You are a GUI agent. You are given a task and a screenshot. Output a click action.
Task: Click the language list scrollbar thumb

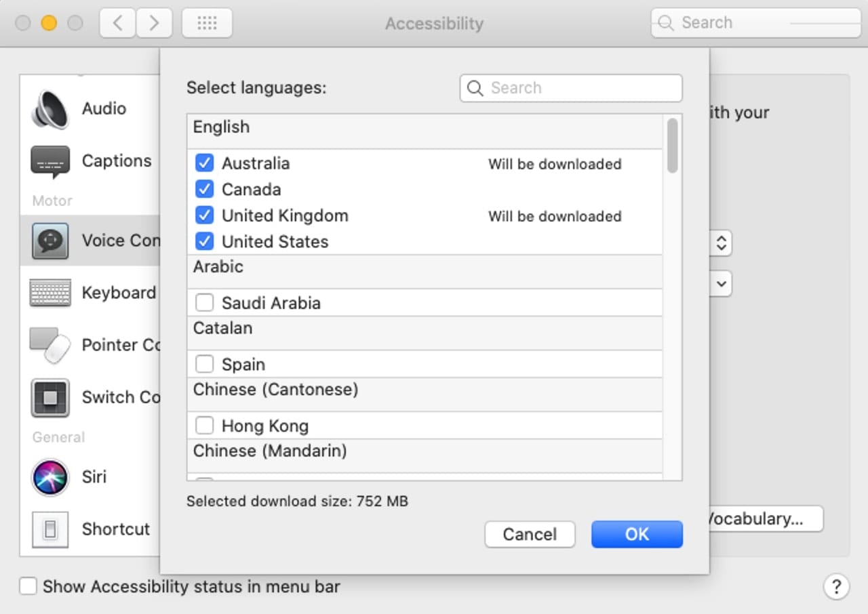click(x=672, y=145)
